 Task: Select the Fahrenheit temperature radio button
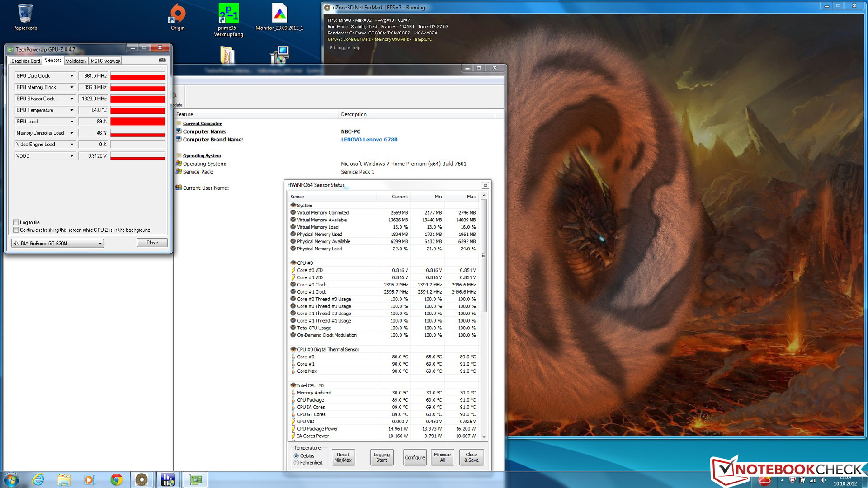click(x=297, y=463)
